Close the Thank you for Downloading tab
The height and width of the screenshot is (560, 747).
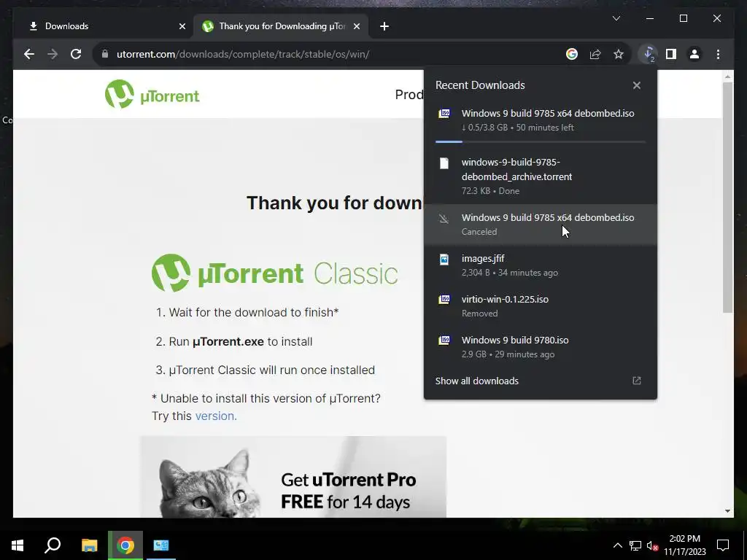(356, 26)
